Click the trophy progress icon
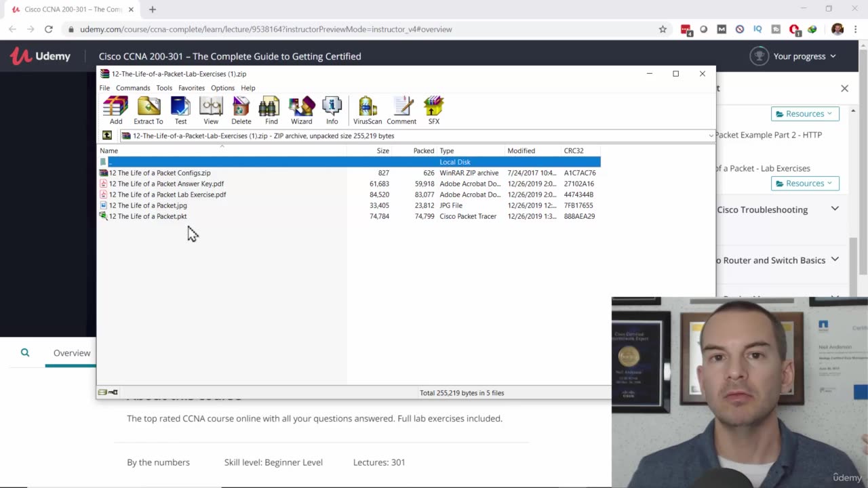Viewport: 868px width, 488px height. 759,56
